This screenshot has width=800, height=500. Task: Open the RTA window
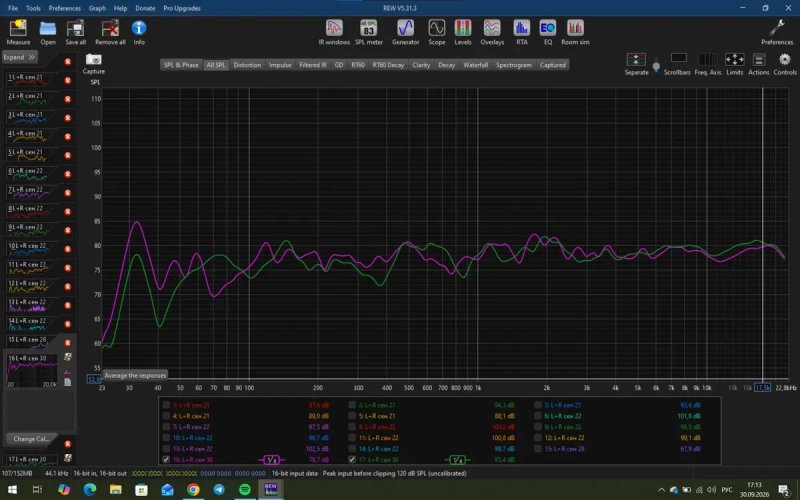pos(521,32)
